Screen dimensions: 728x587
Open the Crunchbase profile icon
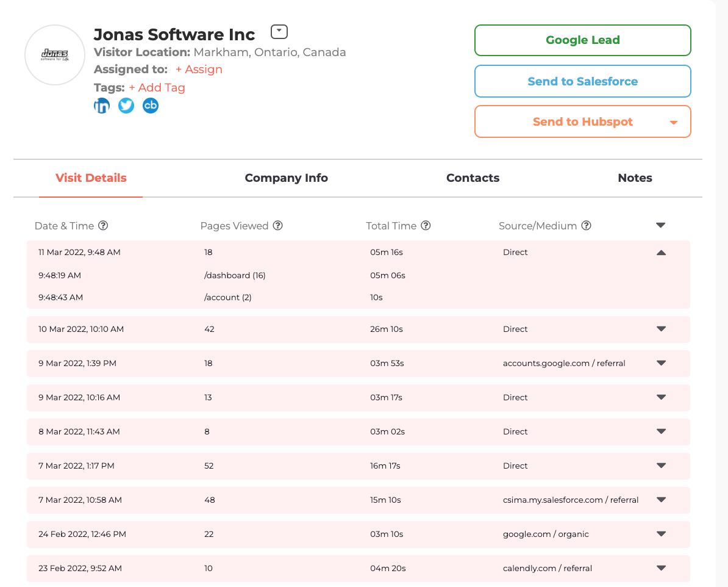(x=151, y=106)
